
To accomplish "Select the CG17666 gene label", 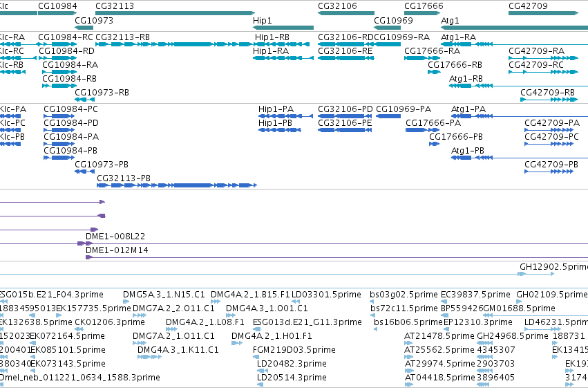I will 424,6.
